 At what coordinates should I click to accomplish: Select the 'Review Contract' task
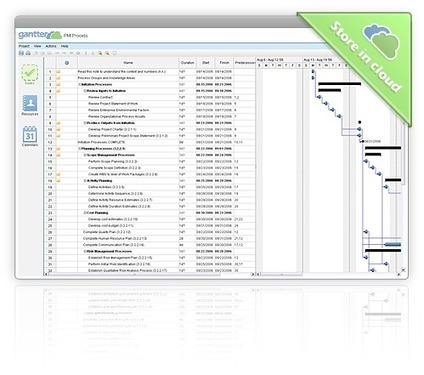[100, 97]
